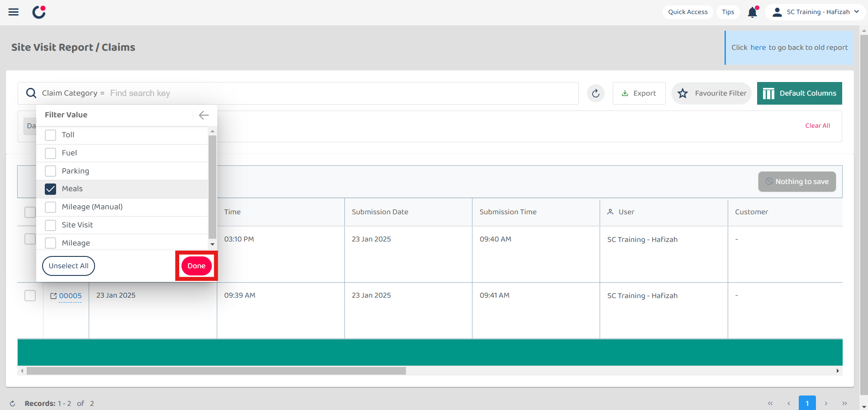868x410 pixels.
Task: Click User column header
Action: [x=664, y=212]
